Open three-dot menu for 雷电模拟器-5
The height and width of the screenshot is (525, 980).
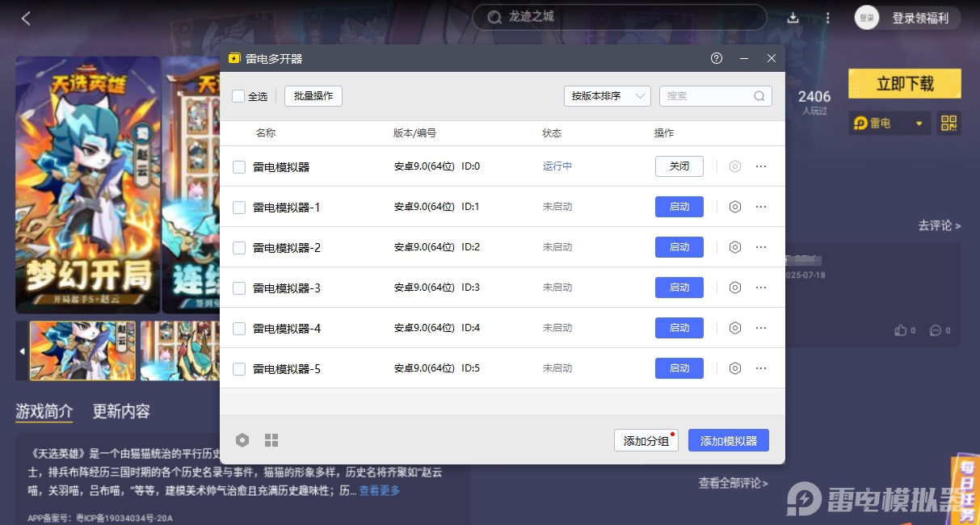tap(760, 368)
